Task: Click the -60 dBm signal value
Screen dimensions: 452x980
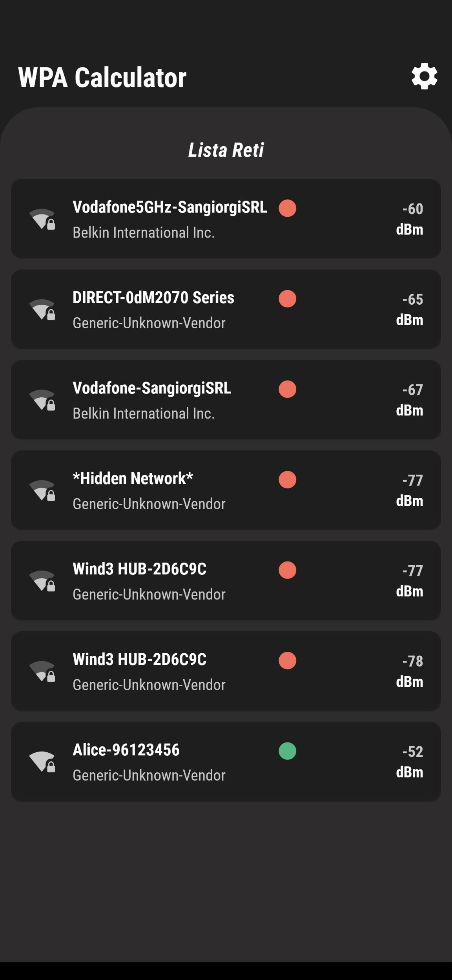Action: (410, 219)
